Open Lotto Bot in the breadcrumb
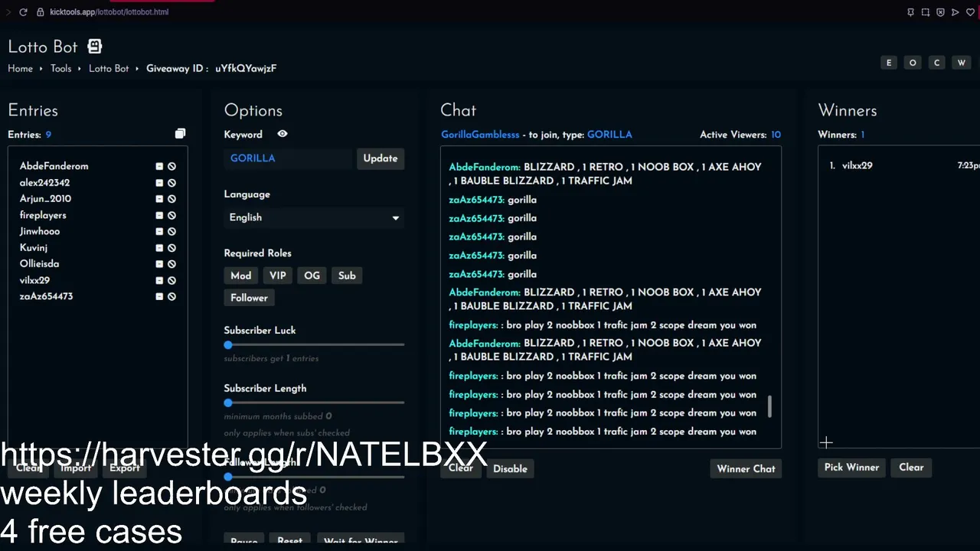Viewport: 980px width, 551px height. pyautogui.click(x=109, y=68)
